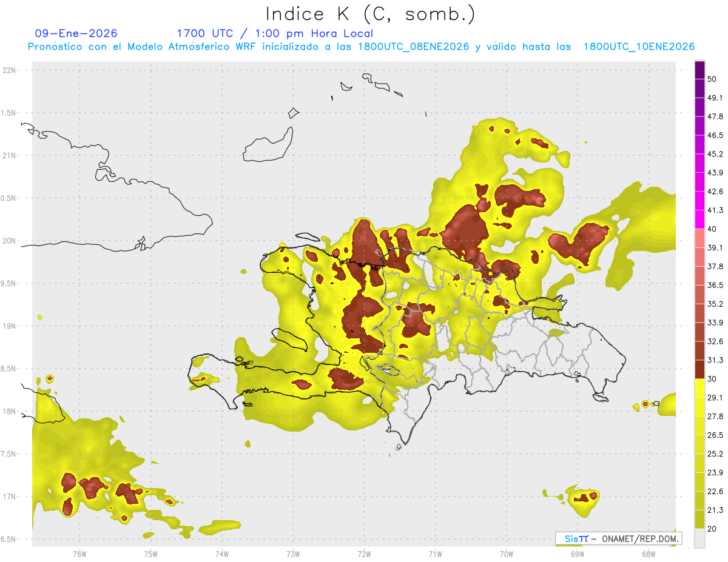Click the color bar label "21.3"

pos(715,510)
